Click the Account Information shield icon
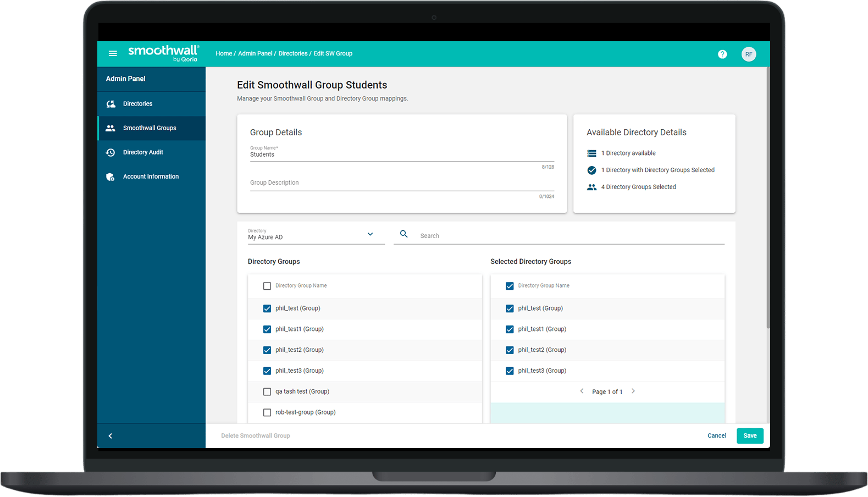Image resolution: width=868 pixels, height=497 pixels. pyautogui.click(x=110, y=176)
